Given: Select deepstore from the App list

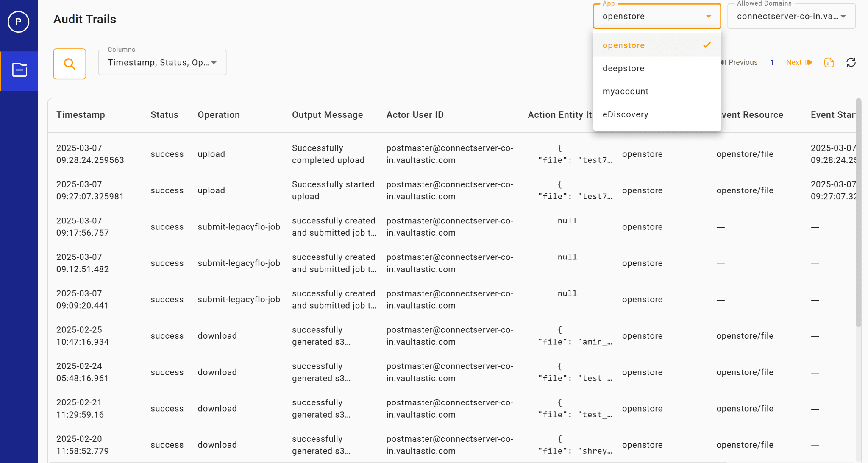Looking at the screenshot, I should tap(623, 68).
